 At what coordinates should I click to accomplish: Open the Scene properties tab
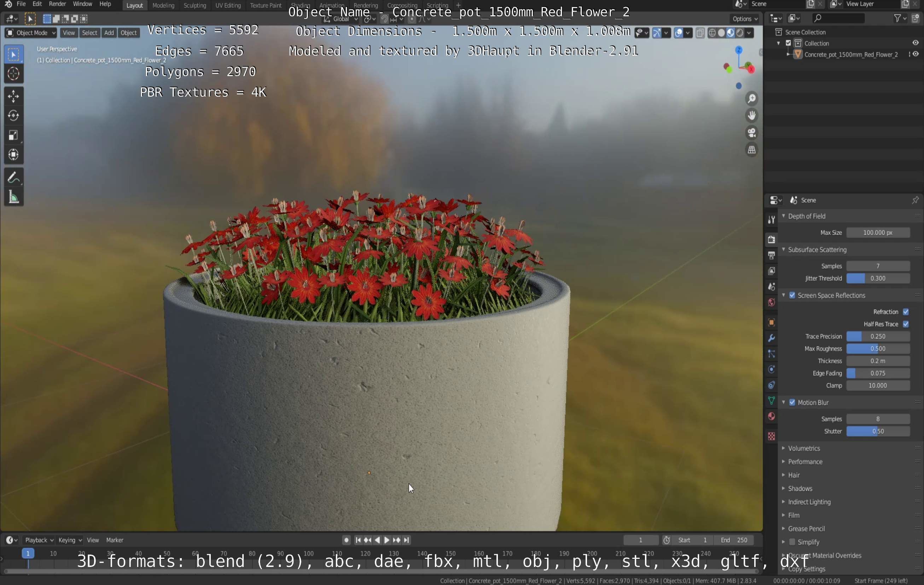click(x=771, y=287)
